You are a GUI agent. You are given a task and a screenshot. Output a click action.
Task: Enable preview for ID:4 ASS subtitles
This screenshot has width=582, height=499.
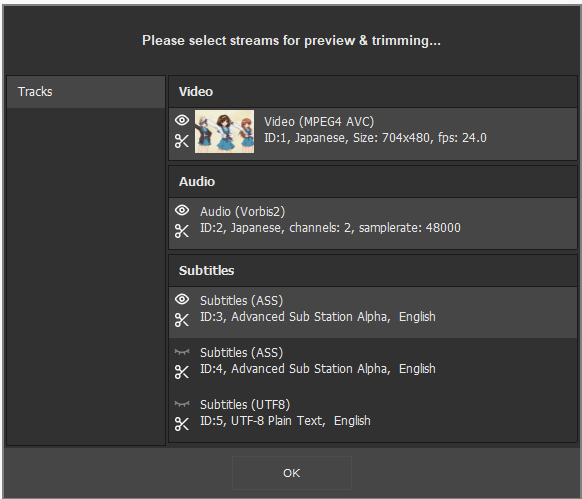click(x=182, y=351)
